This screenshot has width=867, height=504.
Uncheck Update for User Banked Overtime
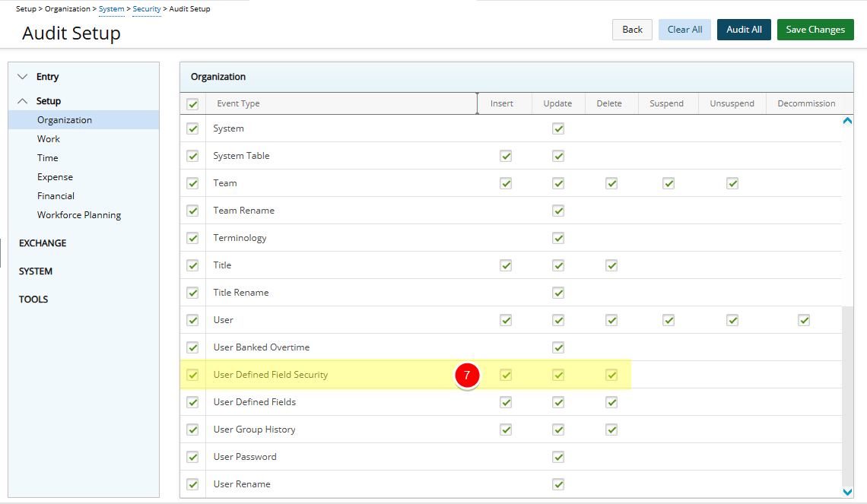pos(558,347)
